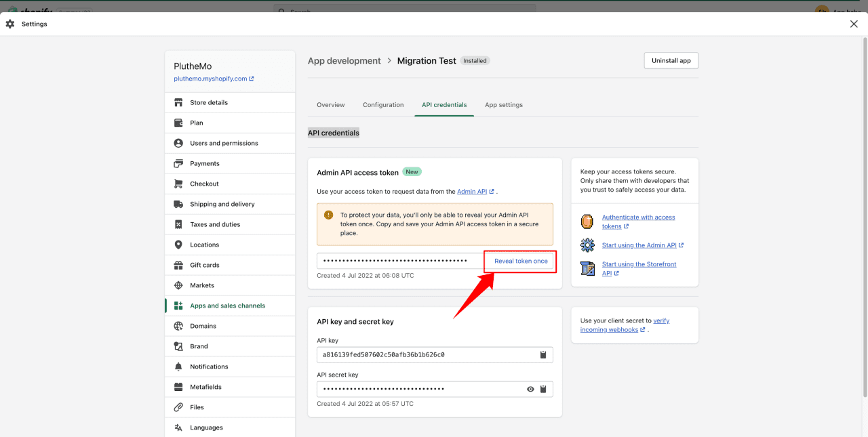Screen dimensions: 868x437
Task: Follow the Start using the Storefront API link
Action: [x=639, y=268]
